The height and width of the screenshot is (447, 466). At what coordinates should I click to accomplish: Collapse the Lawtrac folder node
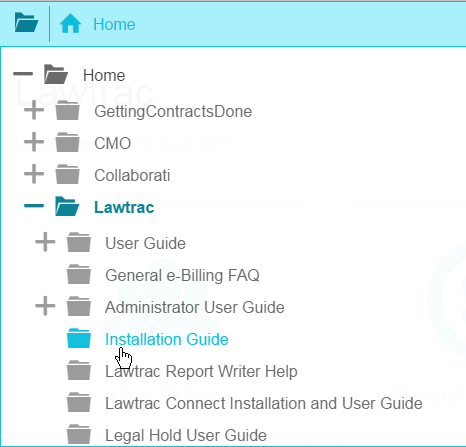tap(34, 206)
